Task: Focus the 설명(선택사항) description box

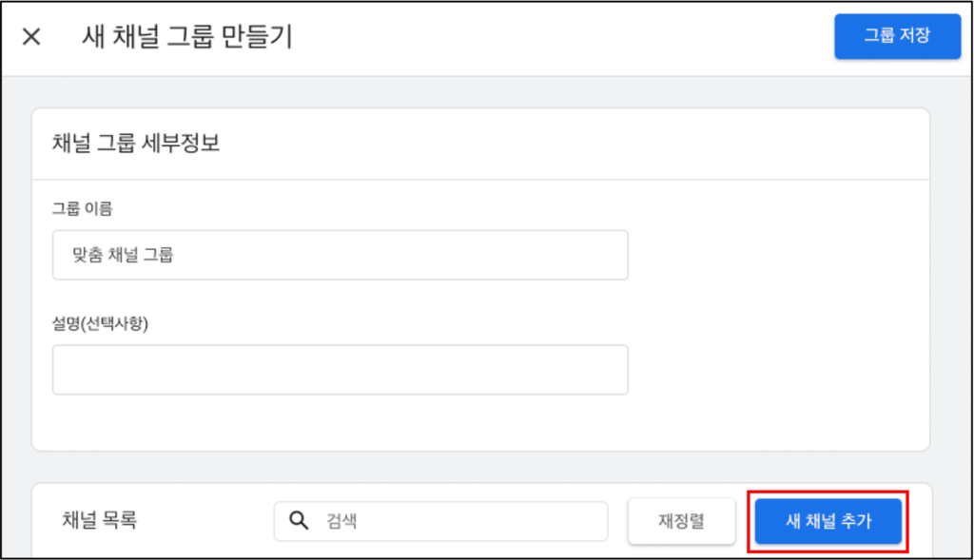Action: [x=340, y=370]
